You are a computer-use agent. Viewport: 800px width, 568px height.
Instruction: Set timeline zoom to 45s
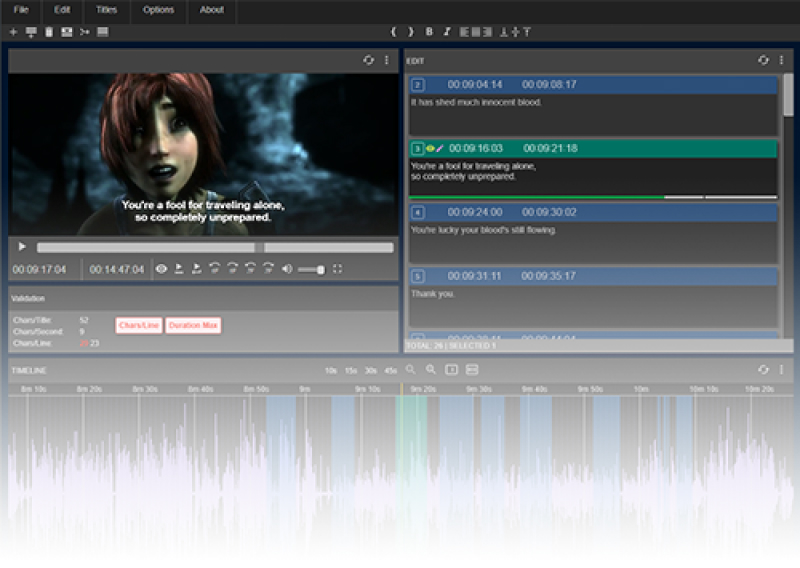pos(390,371)
